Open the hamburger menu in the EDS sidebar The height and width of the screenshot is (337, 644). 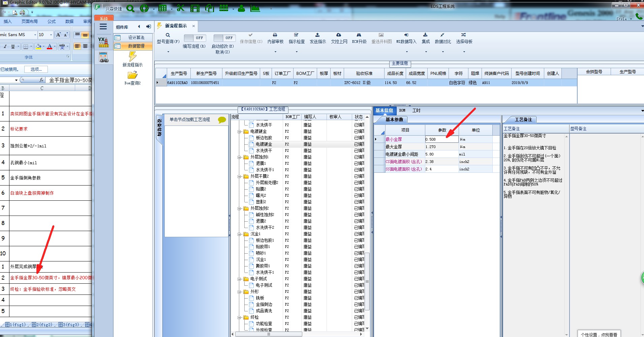(x=103, y=26)
